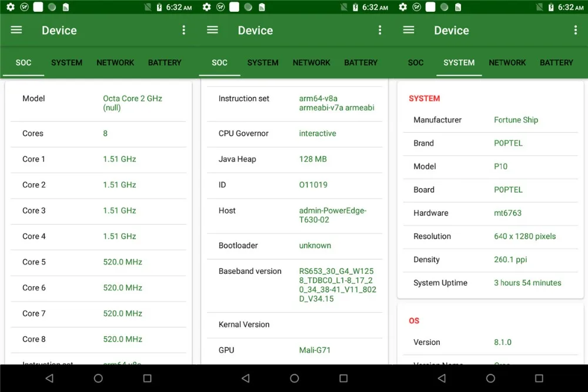Open three-dot overflow menu in middle screenshot
This screenshot has width=588, height=392.
click(380, 30)
